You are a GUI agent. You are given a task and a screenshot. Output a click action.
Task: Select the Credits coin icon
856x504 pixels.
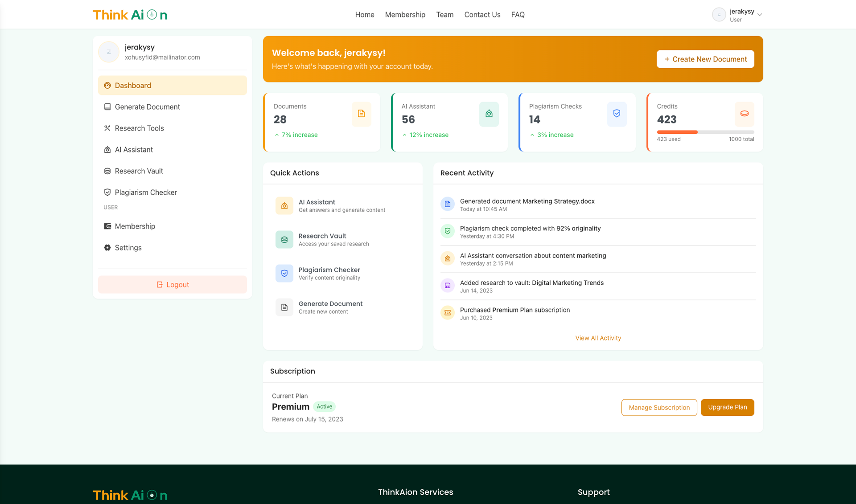744,114
